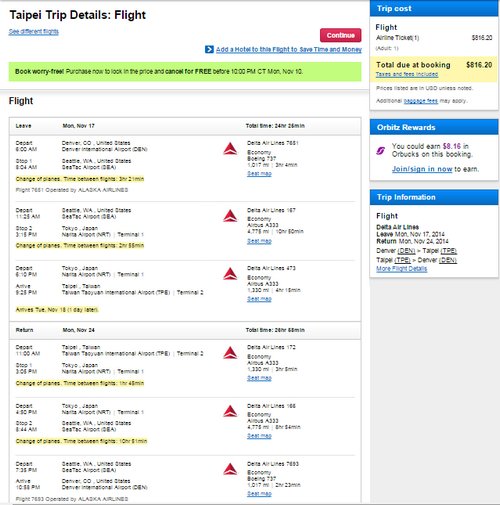Open Seat map for Delta flight 172
This screenshot has height=505, width=500.
click(259, 378)
